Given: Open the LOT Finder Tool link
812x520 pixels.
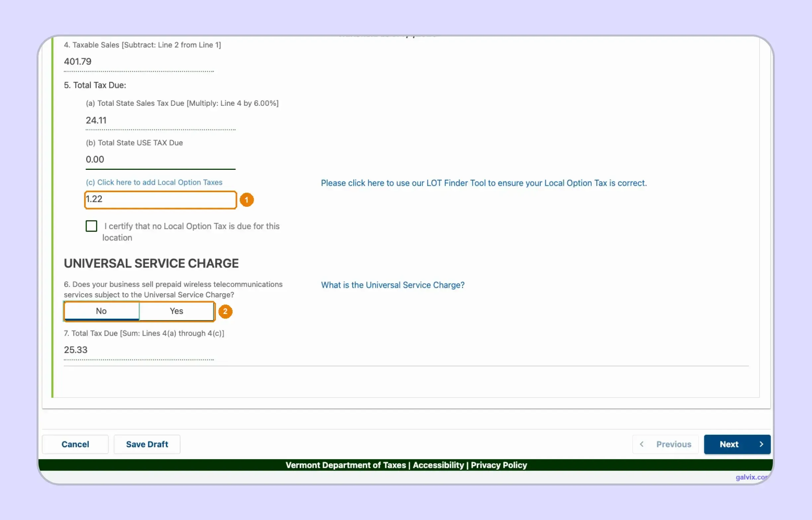Looking at the screenshot, I should (484, 183).
